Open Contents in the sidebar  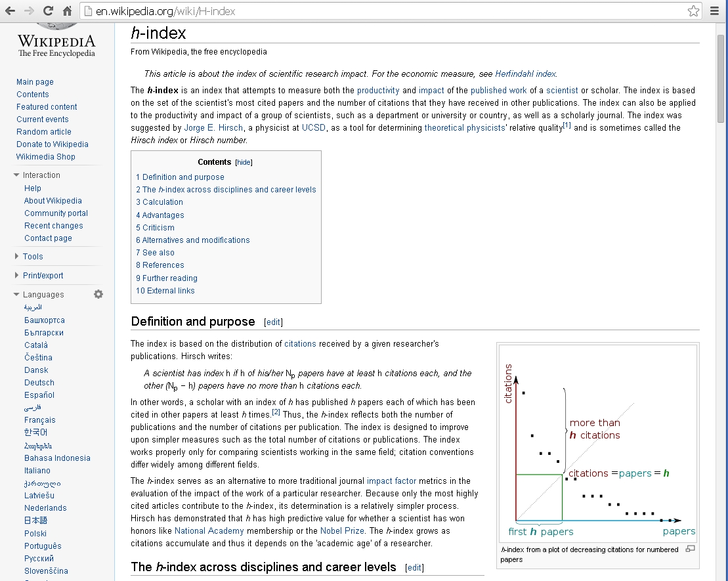(33, 95)
